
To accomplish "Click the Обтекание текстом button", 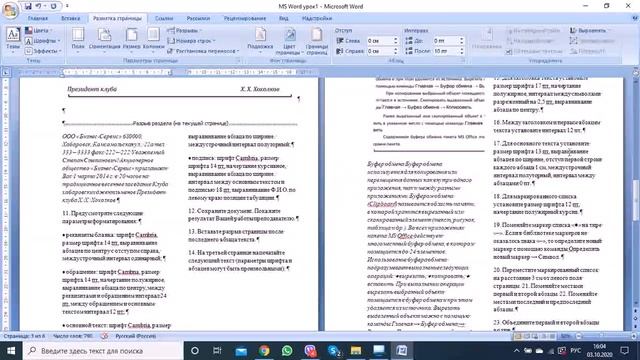I will [534, 51].
